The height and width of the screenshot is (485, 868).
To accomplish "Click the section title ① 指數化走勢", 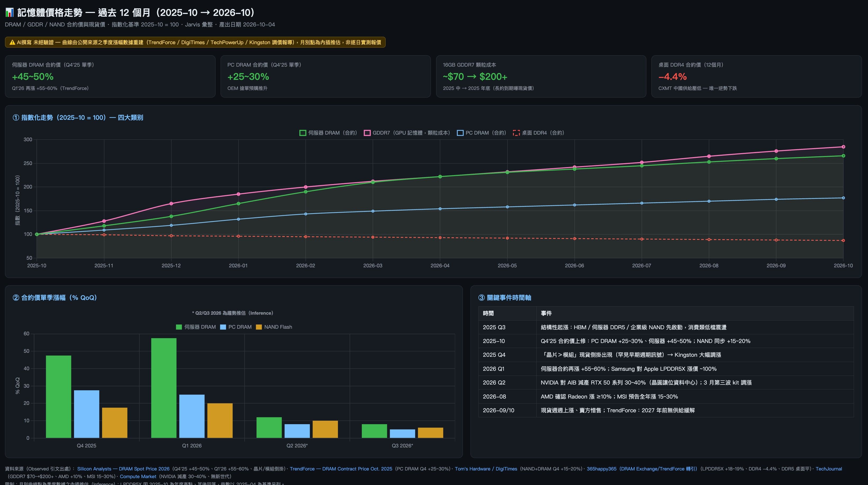I will (x=78, y=118).
